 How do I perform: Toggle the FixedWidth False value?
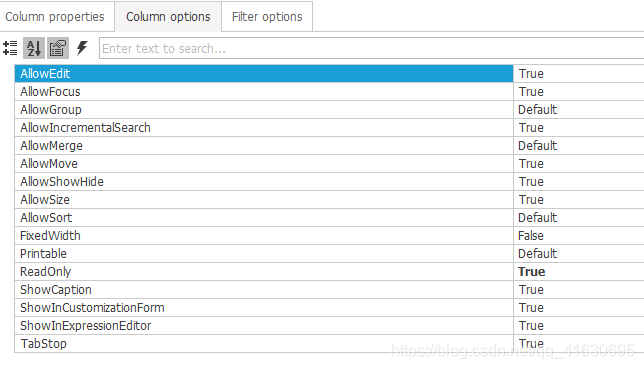[x=579, y=235]
